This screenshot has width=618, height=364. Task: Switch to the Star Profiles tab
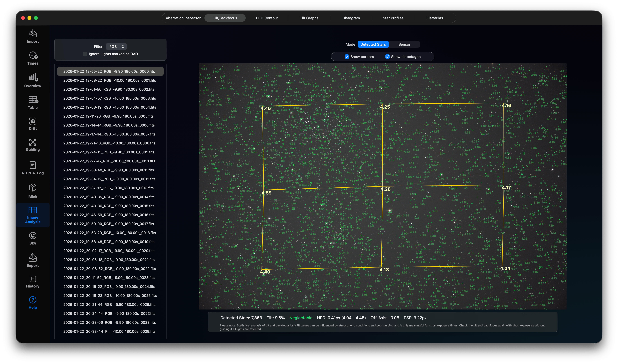click(x=393, y=18)
